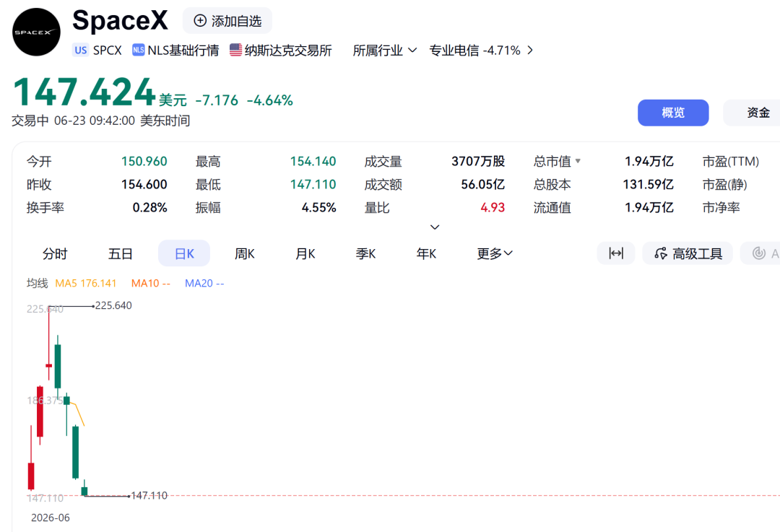Add SpaceX to watchlist with 添加自选
The width and height of the screenshot is (780, 532).
pyautogui.click(x=227, y=21)
